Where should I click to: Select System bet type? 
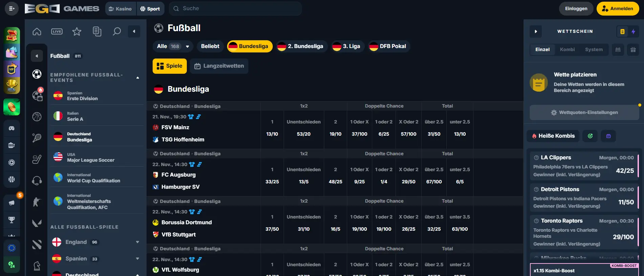pos(594,49)
